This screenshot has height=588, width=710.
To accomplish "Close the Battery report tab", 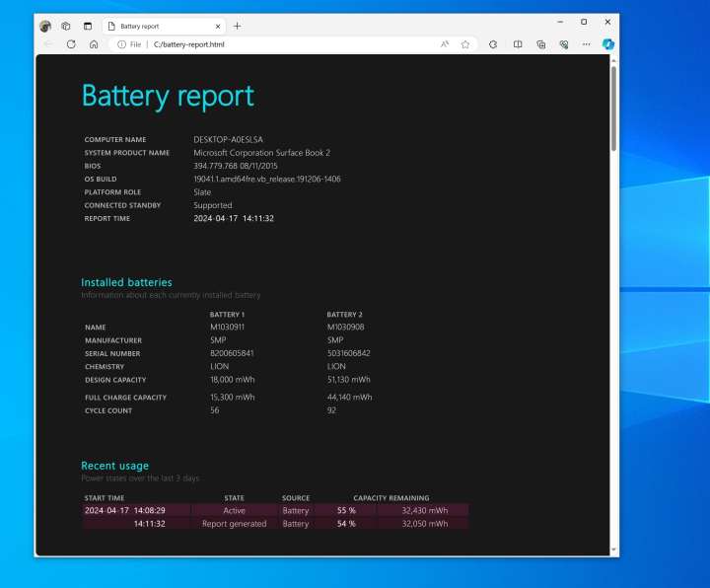I will pyautogui.click(x=218, y=26).
